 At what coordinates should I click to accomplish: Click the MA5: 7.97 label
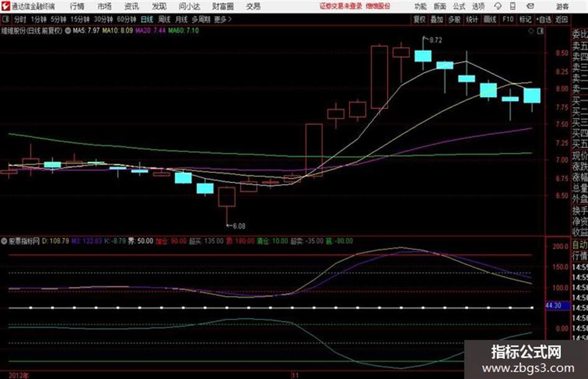86,30
